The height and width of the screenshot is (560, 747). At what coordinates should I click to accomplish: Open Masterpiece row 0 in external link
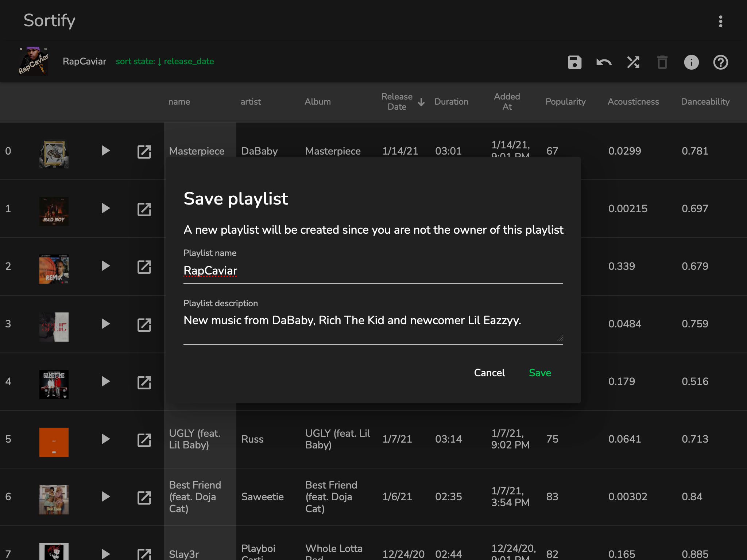pos(144,151)
